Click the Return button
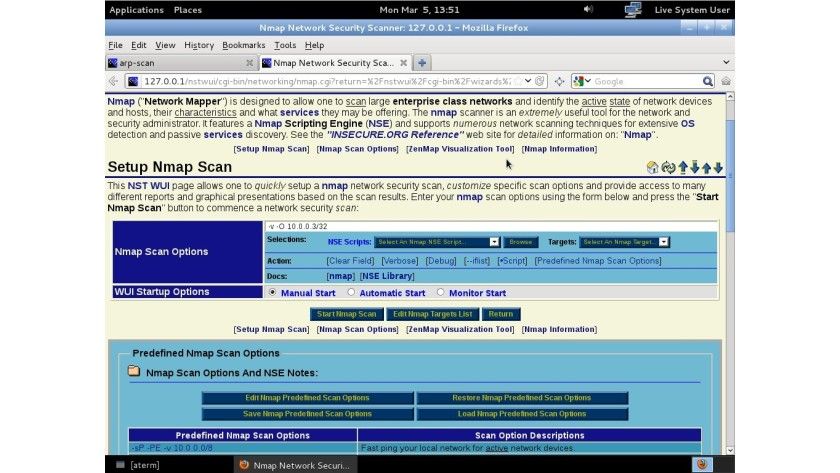This screenshot has height=473, width=840. click(x=500, y=314)
